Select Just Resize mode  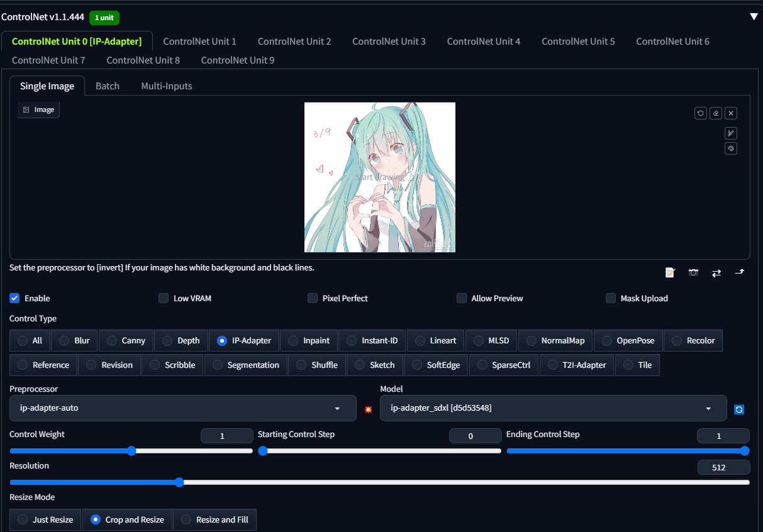[x=46, y=519]
